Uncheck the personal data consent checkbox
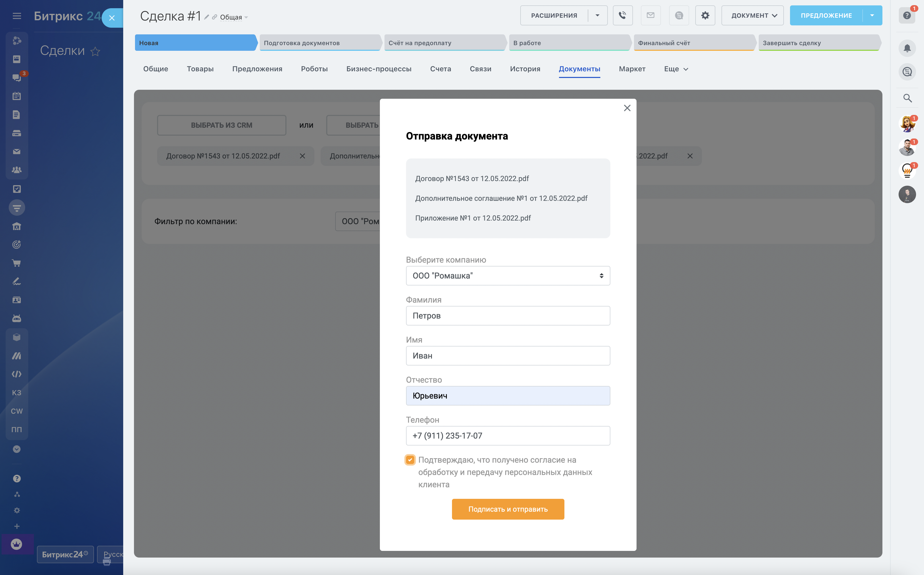 (x=410, y=460)
